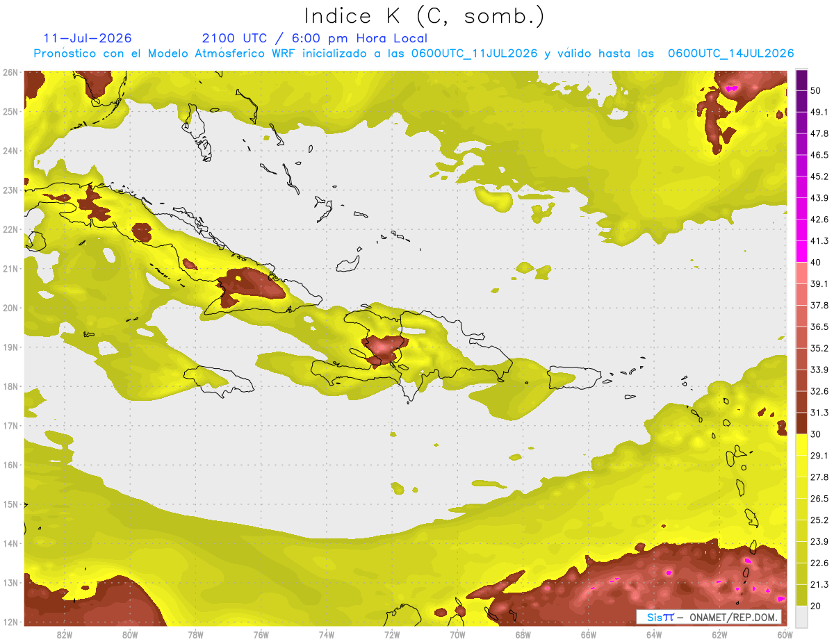Click latitude axis label "25N"
834x644 pixels.
10,111
